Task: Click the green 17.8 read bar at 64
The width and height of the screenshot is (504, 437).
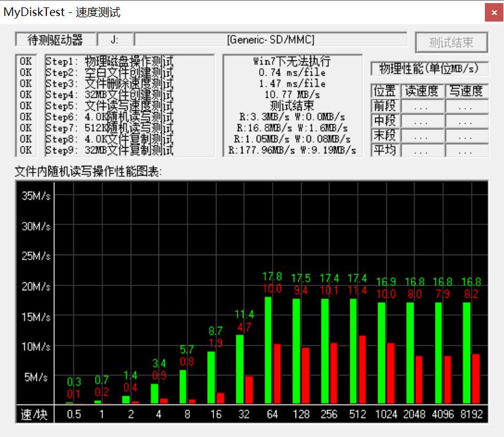Action: pos(268,350)
